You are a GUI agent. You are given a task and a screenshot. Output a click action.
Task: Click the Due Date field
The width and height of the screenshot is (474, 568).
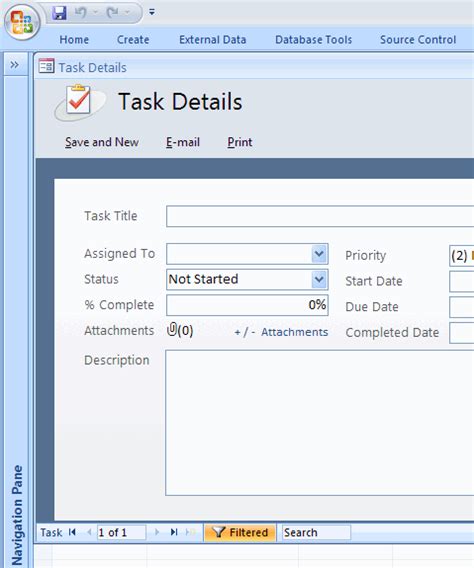coord(462,307)
